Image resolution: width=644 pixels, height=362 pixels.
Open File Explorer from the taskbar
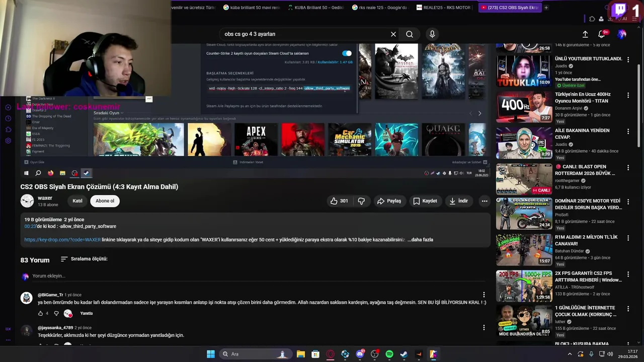pos(301,354)
